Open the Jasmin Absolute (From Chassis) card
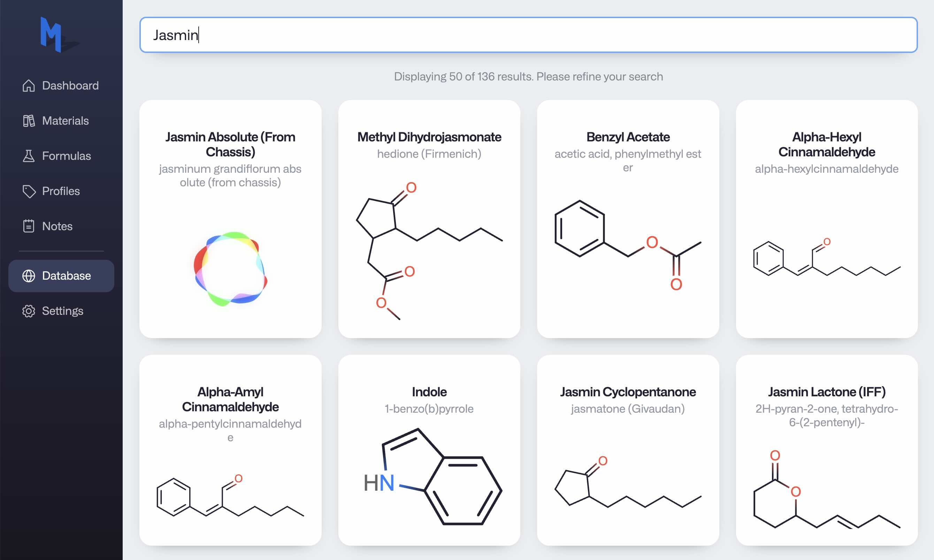The height and width of the screenshot is (560, 934). [x=231, y=219]
